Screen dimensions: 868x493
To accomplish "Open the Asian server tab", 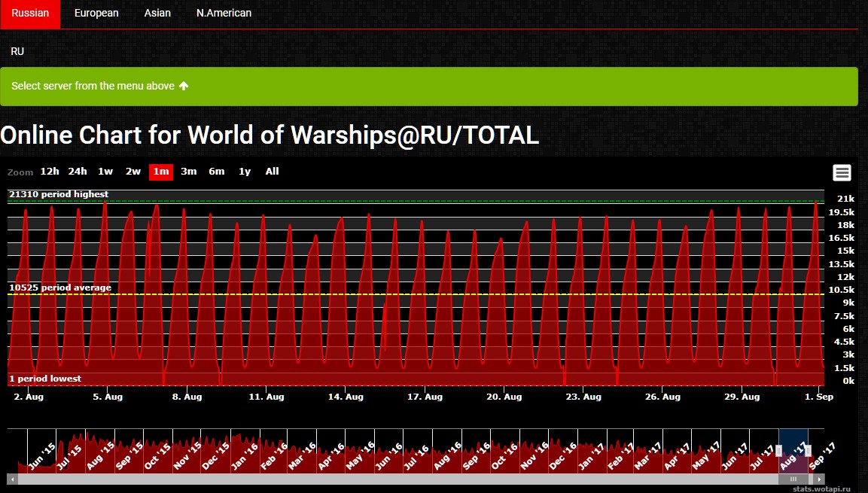I will coord(157,13).
